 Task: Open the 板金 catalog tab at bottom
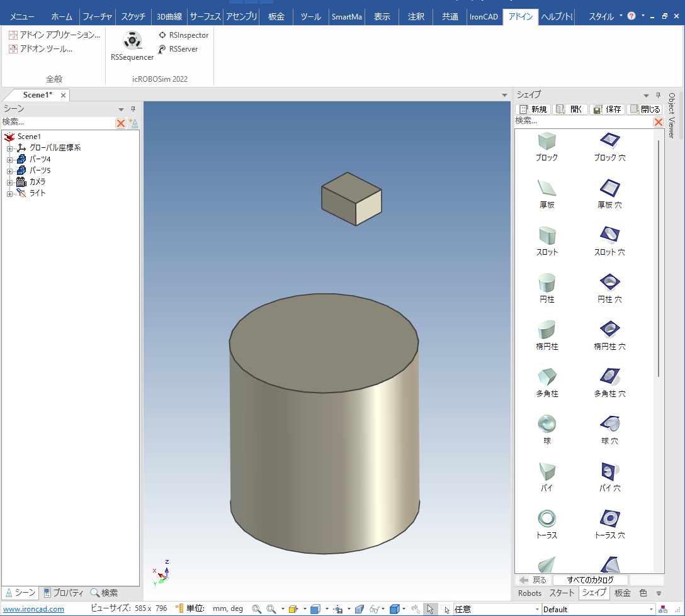622,593
